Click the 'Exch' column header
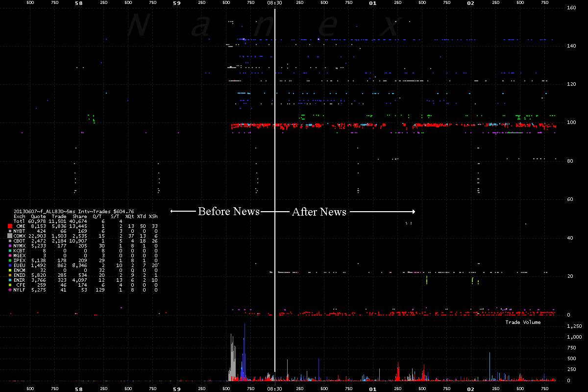Image resolution: width=588 pixels, height=392 pixels. (20, 216)
